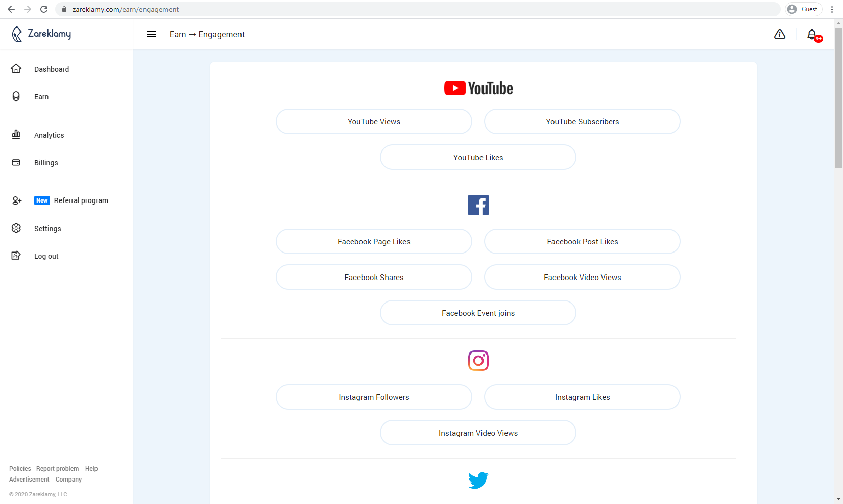Open the Report problem link
The width and height of the screenshot is (843, 504).
tap(57, 469)
